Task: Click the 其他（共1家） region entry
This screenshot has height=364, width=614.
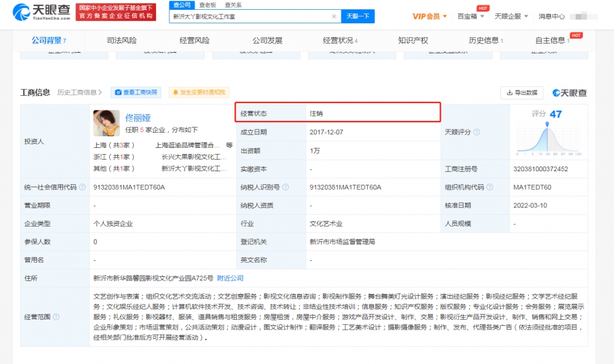Action: point(114,169)
